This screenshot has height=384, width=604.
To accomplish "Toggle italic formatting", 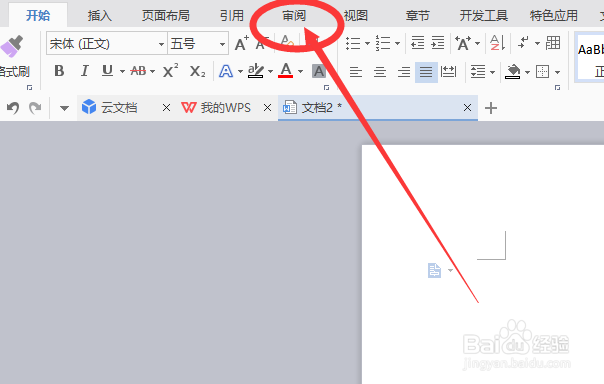I will pos(84,71).
